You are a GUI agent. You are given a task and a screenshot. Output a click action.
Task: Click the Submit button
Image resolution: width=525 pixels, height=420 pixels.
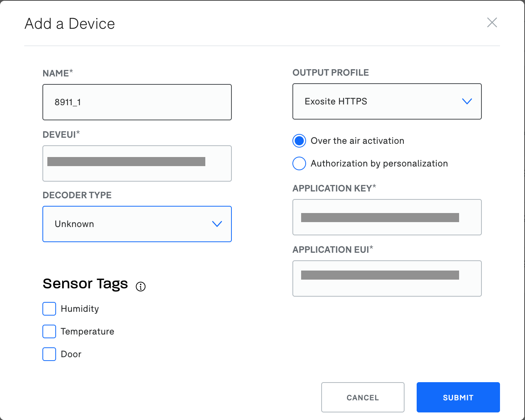(x=458, y=397)
